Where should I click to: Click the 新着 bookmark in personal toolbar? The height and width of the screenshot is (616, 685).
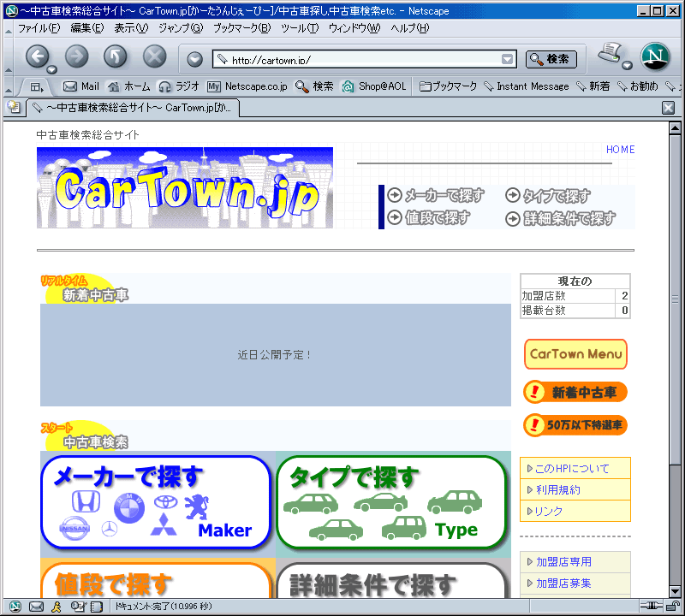pyautogui.click(x=593, y=86)
